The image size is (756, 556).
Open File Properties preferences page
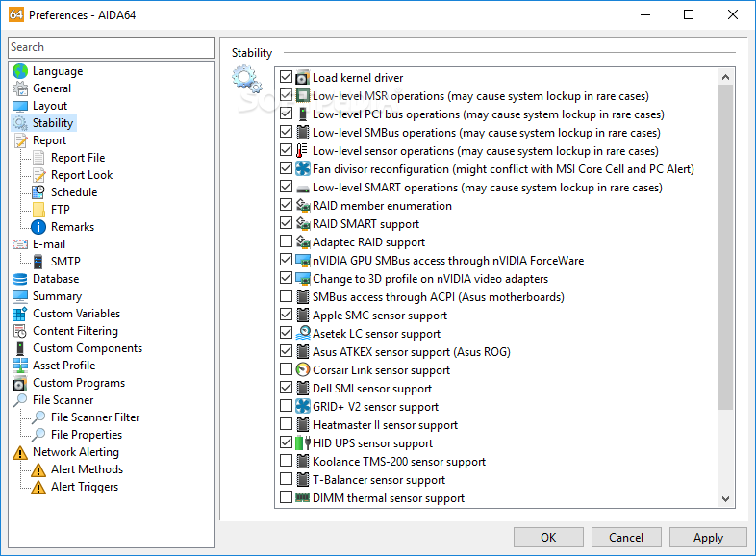click(x=87, y=435)
